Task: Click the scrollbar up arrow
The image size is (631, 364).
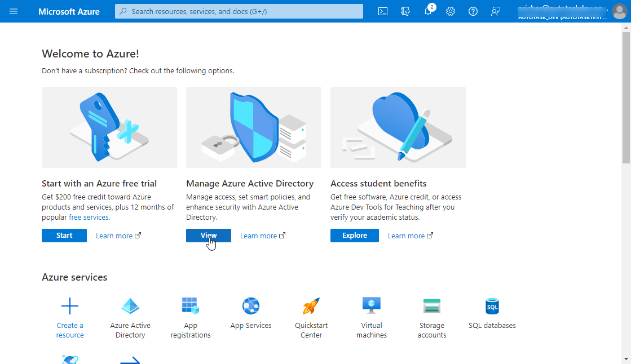Action: pos(626,28)
